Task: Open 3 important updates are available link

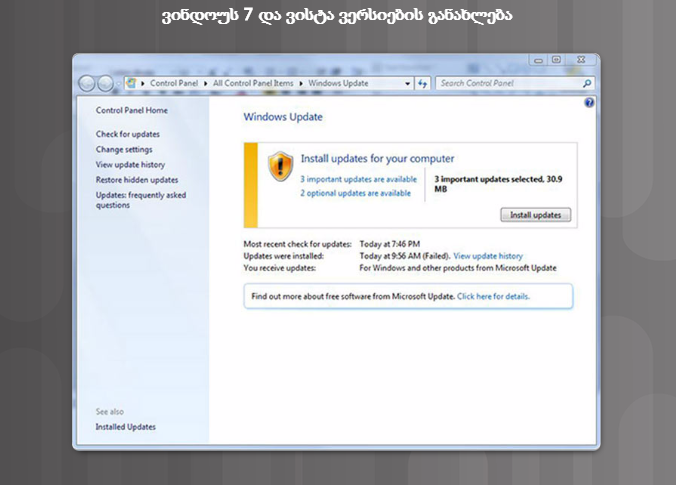Action: pos(358,179)
